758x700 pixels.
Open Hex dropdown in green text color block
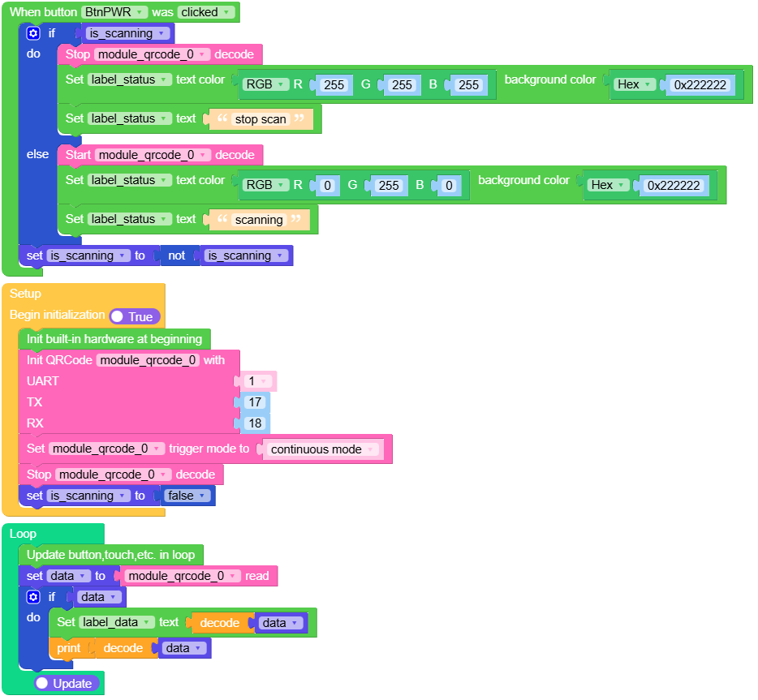pyautogui.click(x=608, y=185)
